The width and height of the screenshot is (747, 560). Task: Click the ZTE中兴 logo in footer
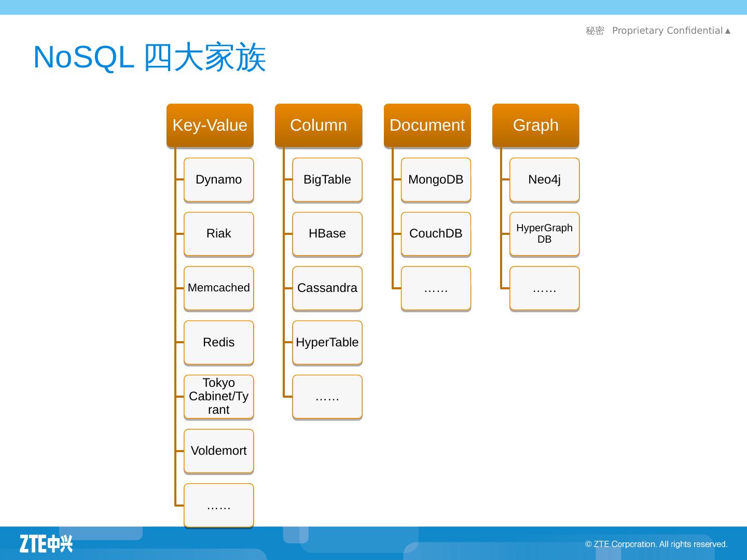coord(46,544)
